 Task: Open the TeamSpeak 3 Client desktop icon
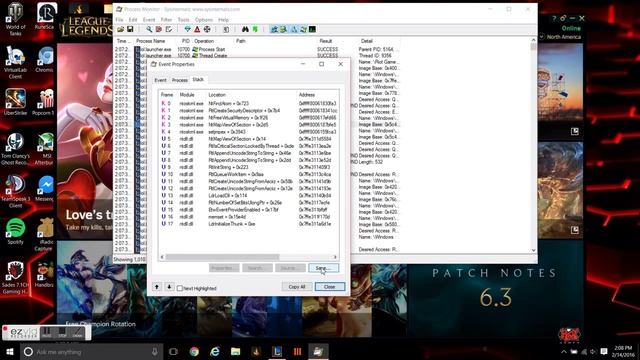tap(16, 191)
